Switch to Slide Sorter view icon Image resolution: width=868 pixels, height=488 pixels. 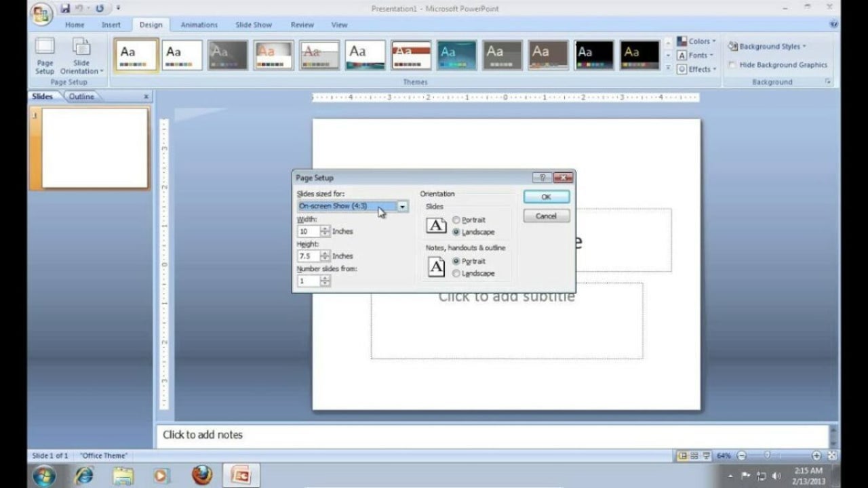(x=694, y=455)
